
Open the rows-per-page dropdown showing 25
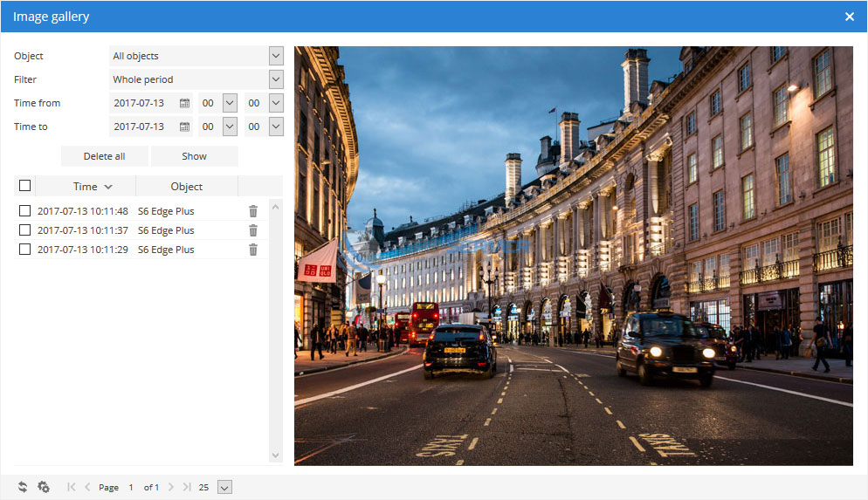click(x=224, y=487)
